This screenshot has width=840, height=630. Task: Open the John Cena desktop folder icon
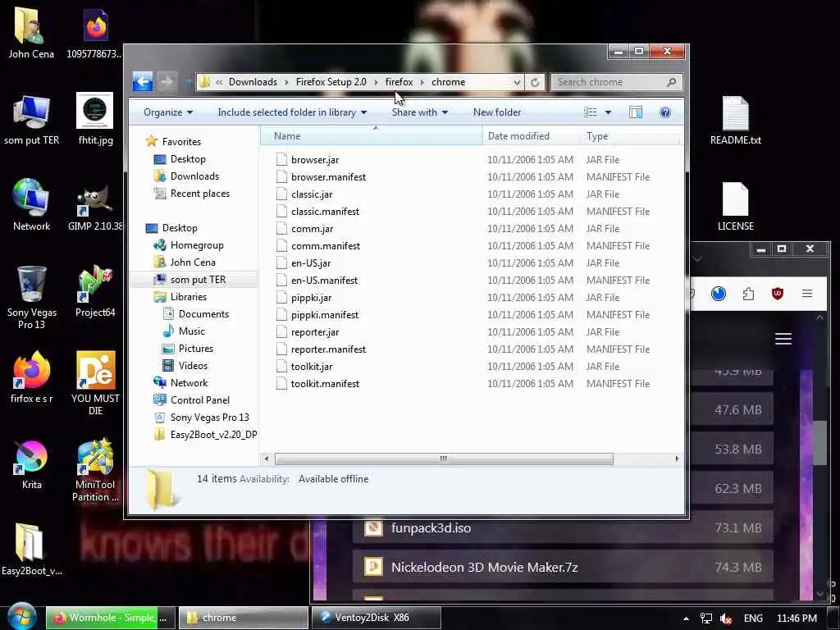(x=31, y=34)
